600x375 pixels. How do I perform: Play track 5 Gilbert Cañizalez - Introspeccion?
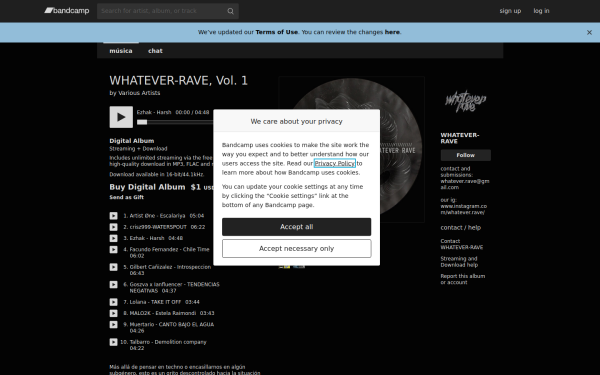114,267
